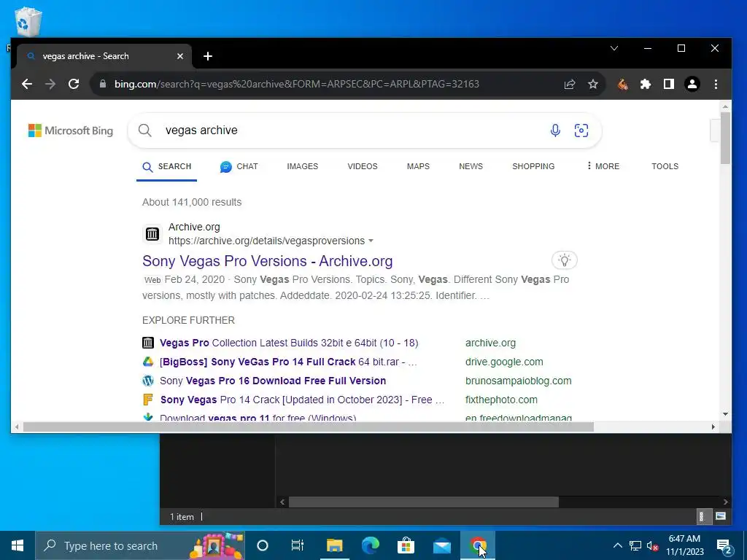The height and width of the screenshot is (560, 747).
Task: Open the notification center icon
Action: coord(724,546)
